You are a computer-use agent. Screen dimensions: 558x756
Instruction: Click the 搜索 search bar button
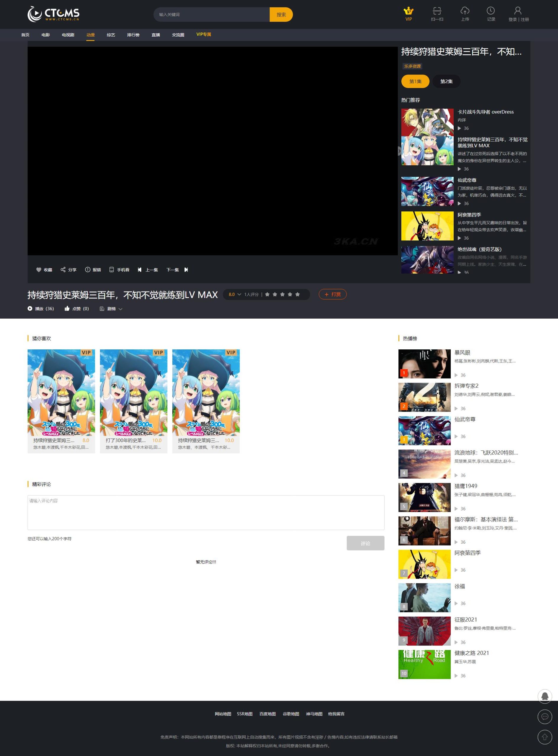tap(281, 14)
